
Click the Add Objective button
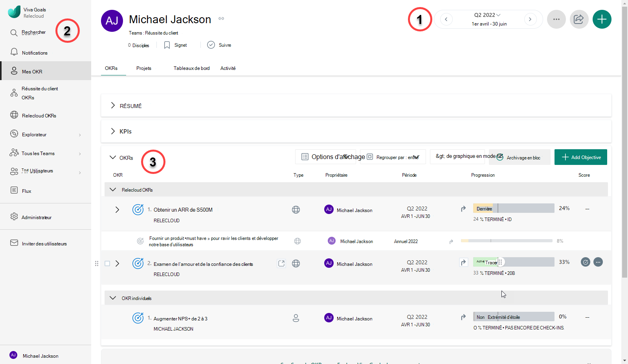[581, 157]
